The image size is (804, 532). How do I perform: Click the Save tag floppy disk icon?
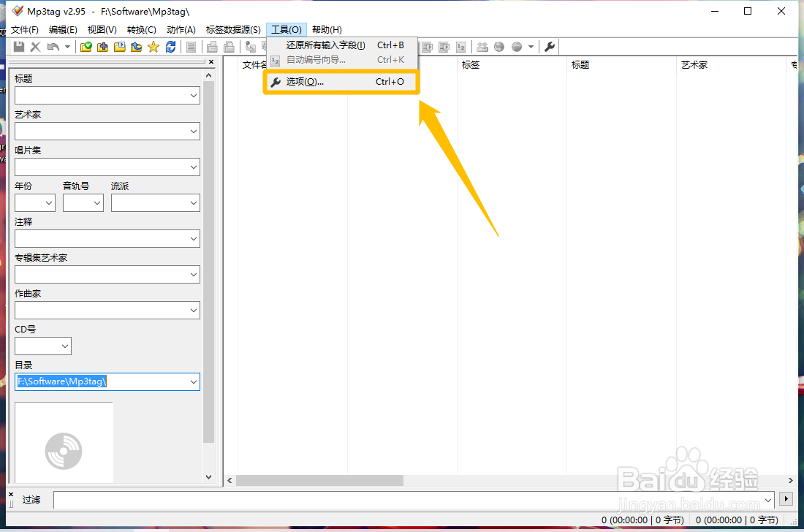(19, 47)
